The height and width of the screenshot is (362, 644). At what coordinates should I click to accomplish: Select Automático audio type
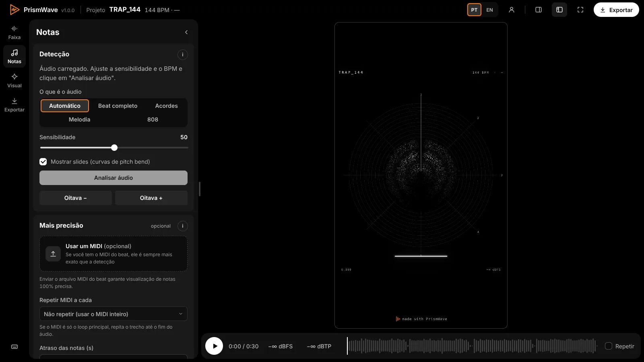coord(65,106)
